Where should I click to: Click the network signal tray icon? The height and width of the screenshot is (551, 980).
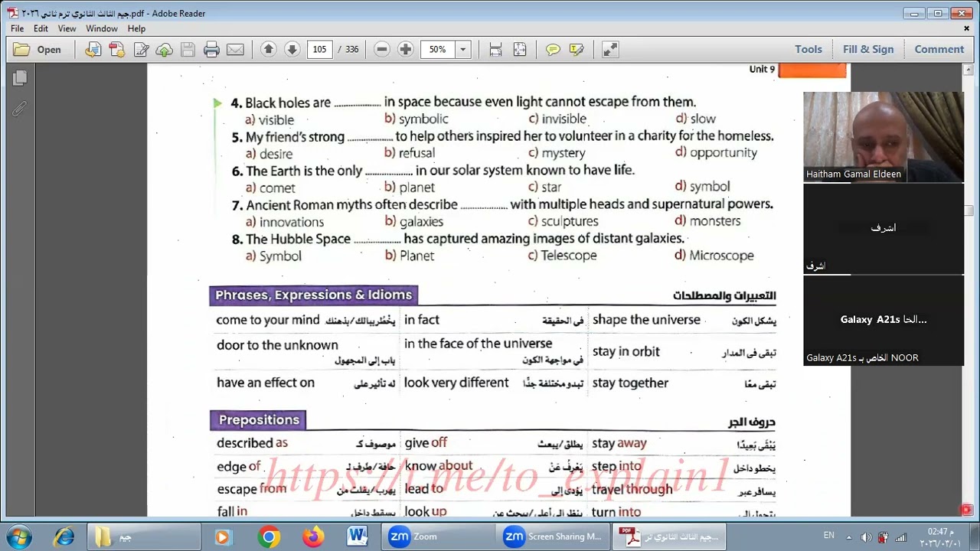(x=901, y=537)
